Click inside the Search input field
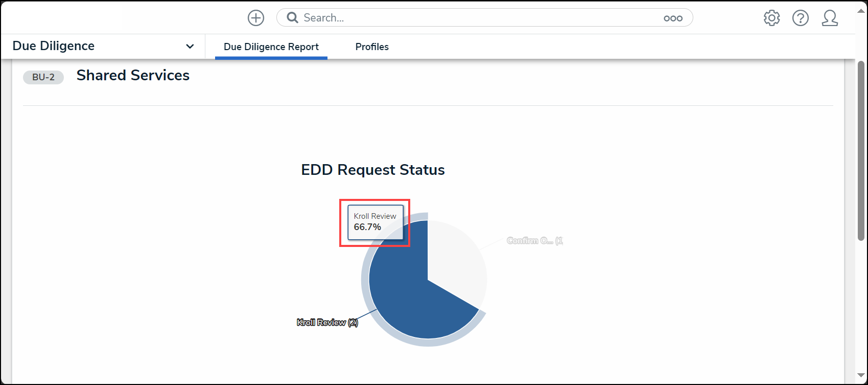 pyautogui.click(x=480, y=18)
